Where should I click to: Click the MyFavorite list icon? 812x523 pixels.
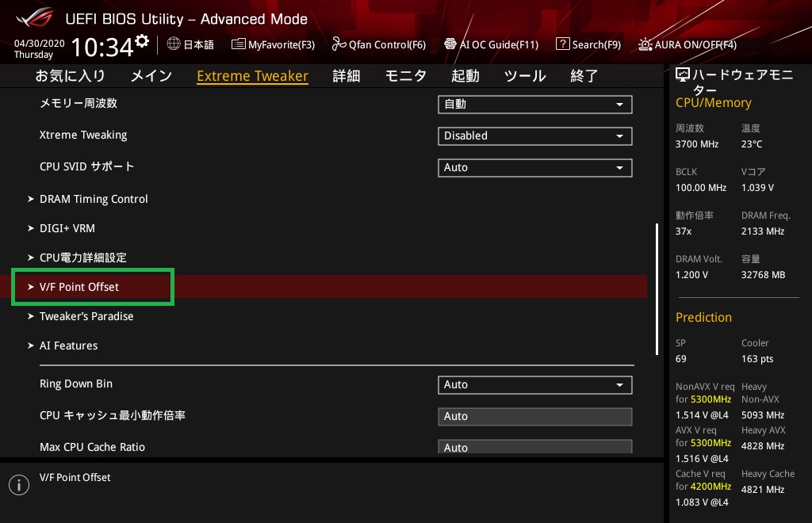tap(238, 44)
